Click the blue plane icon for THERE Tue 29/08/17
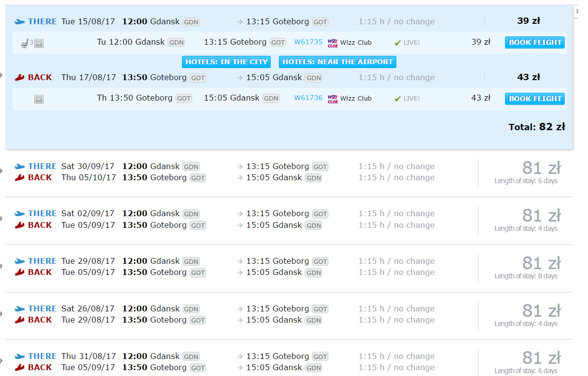The width and height of the screenshot is (588, 376). click(x=19, y=261)
